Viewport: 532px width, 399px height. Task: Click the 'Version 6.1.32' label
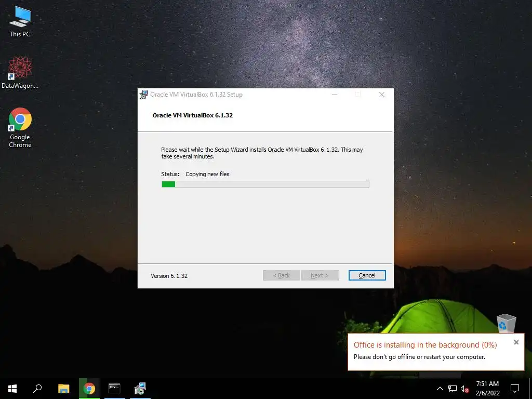[x=169, y=276]
